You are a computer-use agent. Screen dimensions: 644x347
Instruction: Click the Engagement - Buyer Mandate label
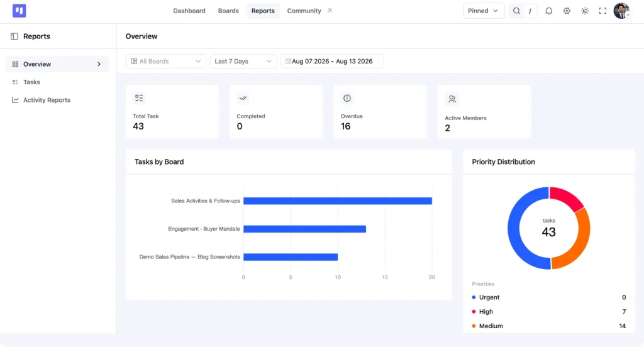click(x=204, y=229)
